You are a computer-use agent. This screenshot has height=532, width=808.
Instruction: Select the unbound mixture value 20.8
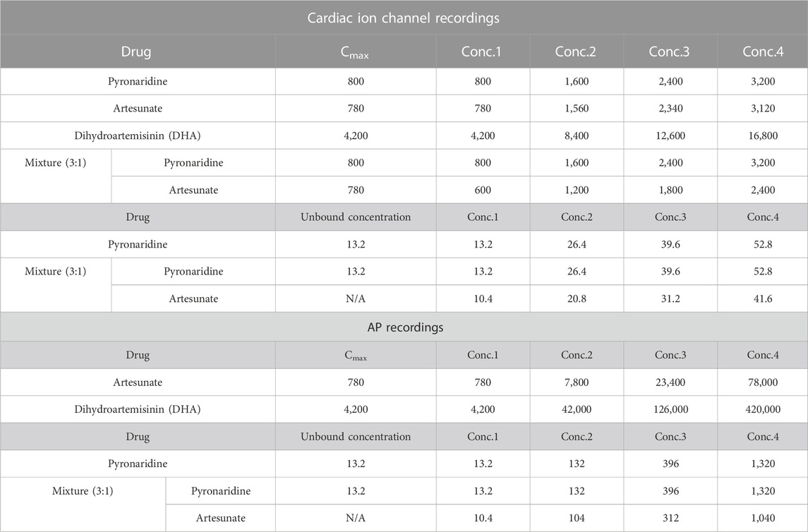577,298
